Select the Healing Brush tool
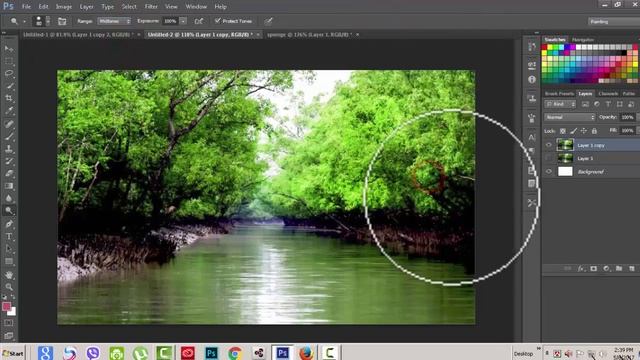Screen dimensions: 640x360 coord(9,124)
